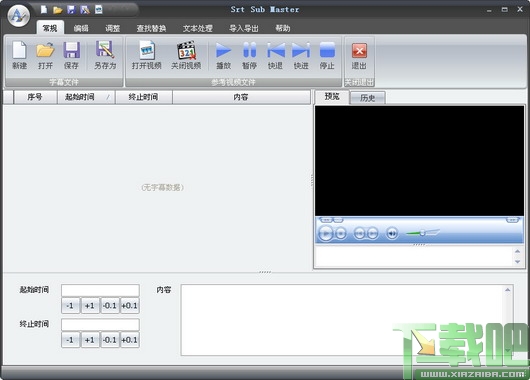Sort by 终止时间 column header

pyautogui.click(x=144, y=97)
